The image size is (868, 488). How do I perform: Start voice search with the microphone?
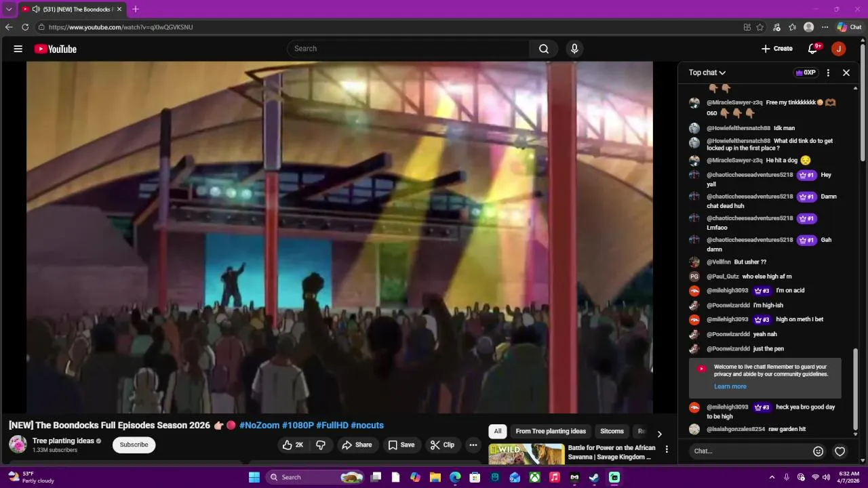click(x=574, y=49)
